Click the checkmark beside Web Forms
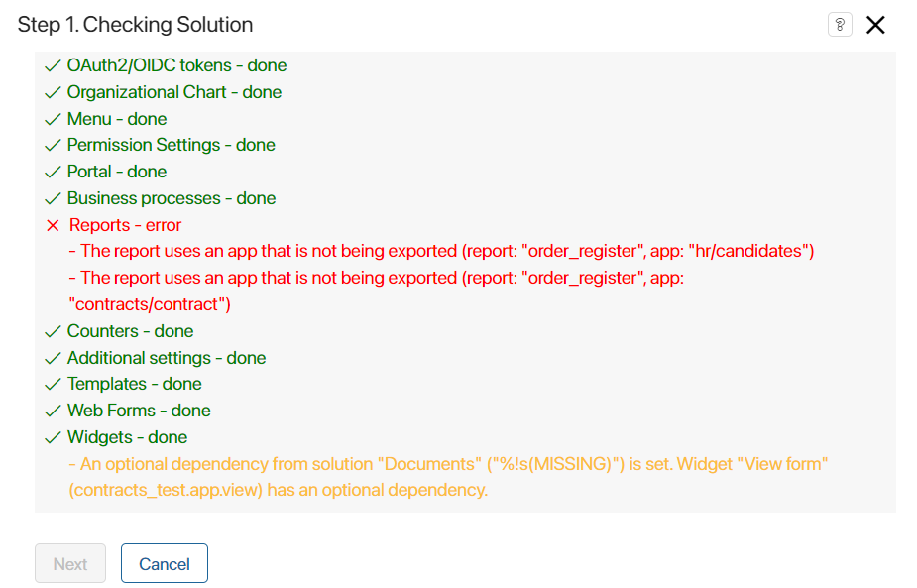 [x=53, y=412]
